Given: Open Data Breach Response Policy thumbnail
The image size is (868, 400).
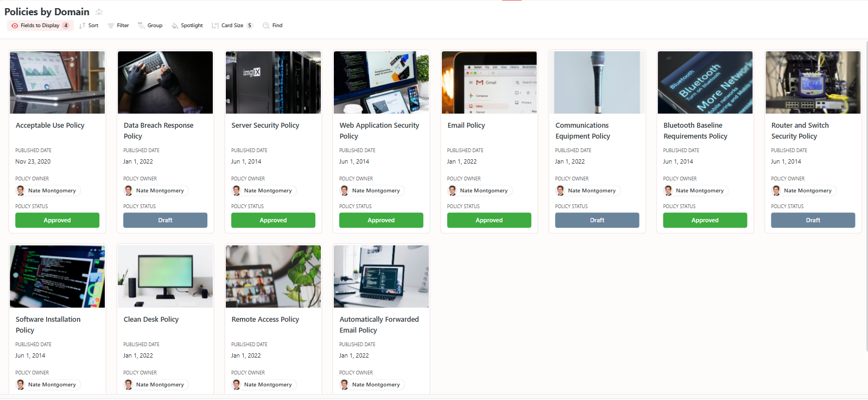Looking at the screenshot, I should tap(165, 82).
